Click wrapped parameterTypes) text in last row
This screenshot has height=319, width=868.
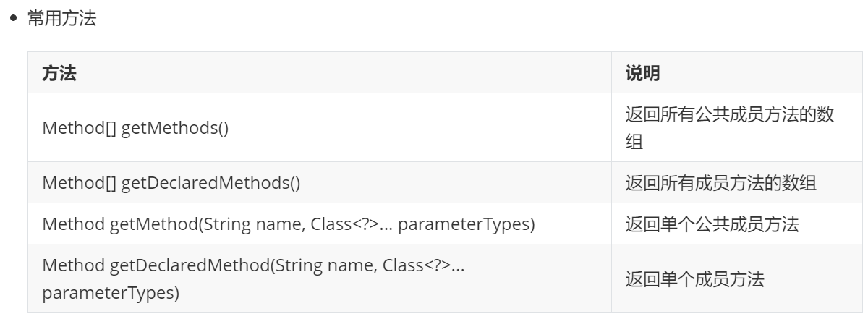111,293
